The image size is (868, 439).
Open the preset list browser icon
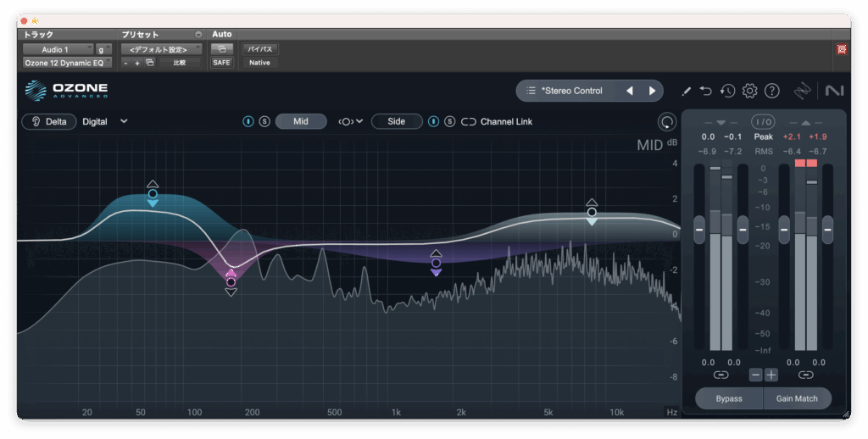531,91
